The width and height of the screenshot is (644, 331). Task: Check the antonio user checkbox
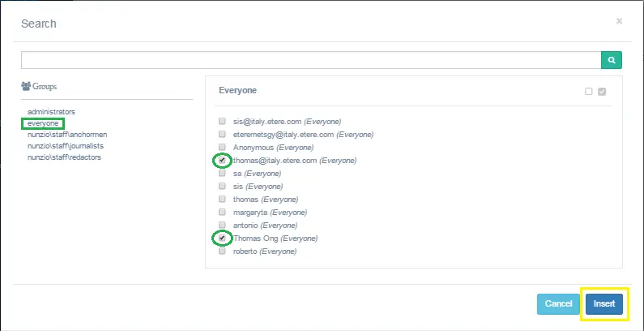coord(222,226)
